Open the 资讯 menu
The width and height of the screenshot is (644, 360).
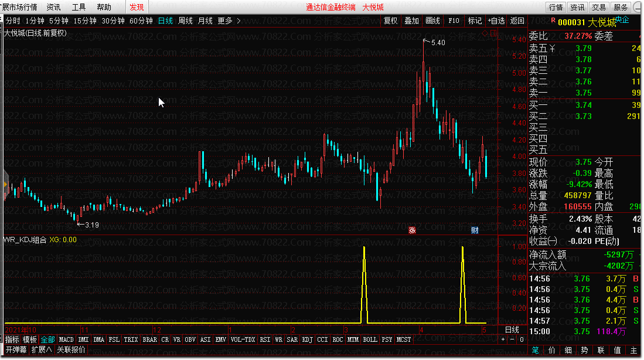(x=53, y=7)
